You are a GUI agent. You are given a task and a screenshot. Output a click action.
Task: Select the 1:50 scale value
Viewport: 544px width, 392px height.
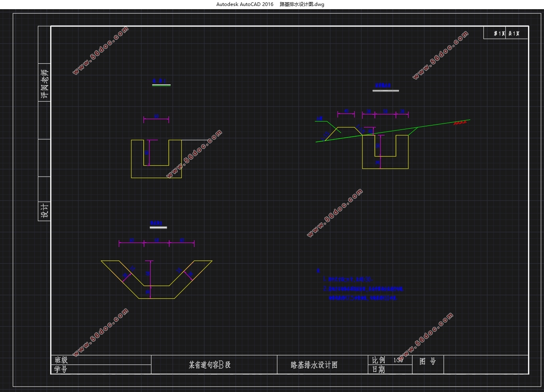pos(398,360)
